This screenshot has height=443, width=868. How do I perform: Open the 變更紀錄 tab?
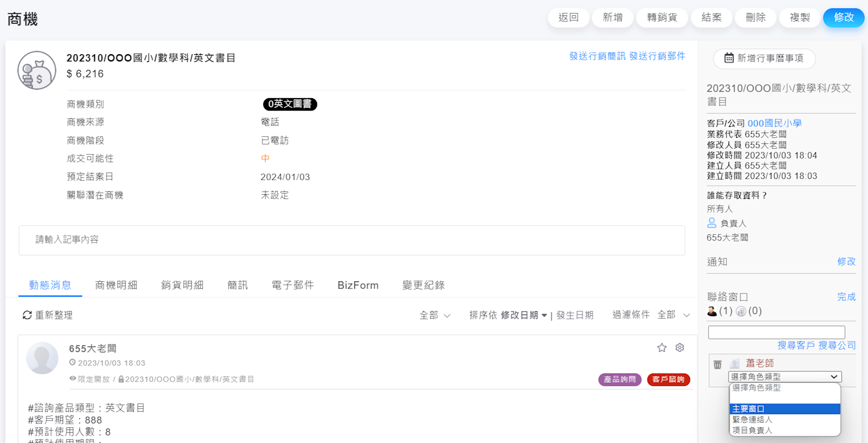pos(423,285)
